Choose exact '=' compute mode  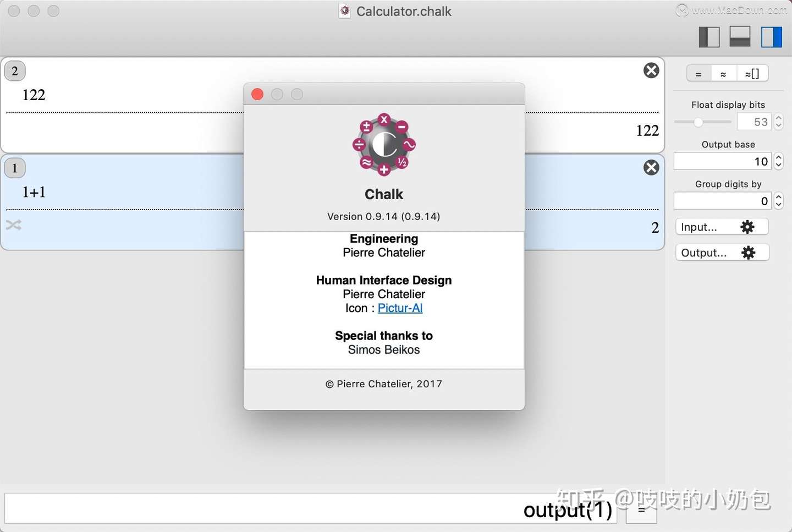click(698, 74)
